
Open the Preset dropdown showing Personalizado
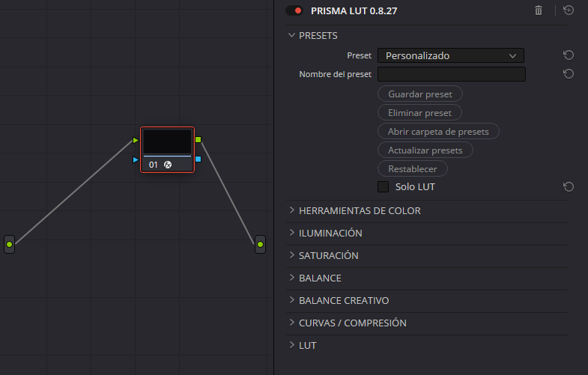tap(451, 55)
